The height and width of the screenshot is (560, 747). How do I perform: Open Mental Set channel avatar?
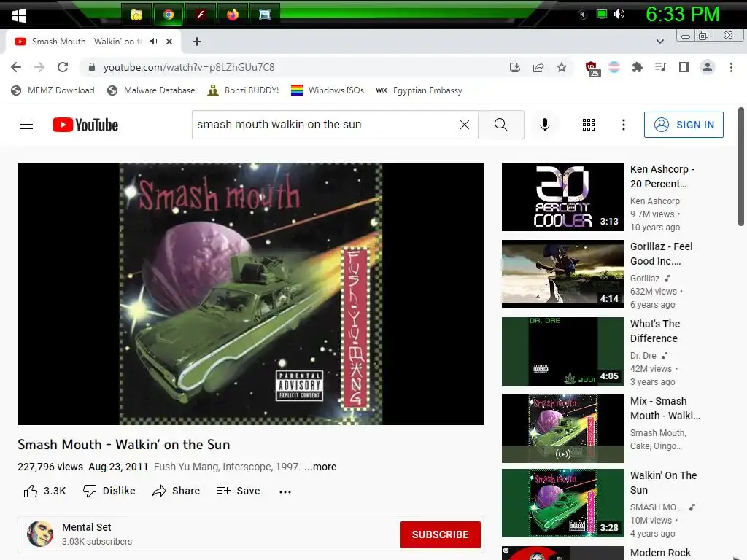click(40, 534)
